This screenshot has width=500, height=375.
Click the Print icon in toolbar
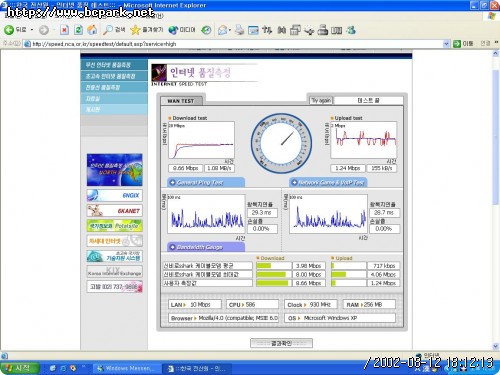pyautogui.click(x=239, y=30)
